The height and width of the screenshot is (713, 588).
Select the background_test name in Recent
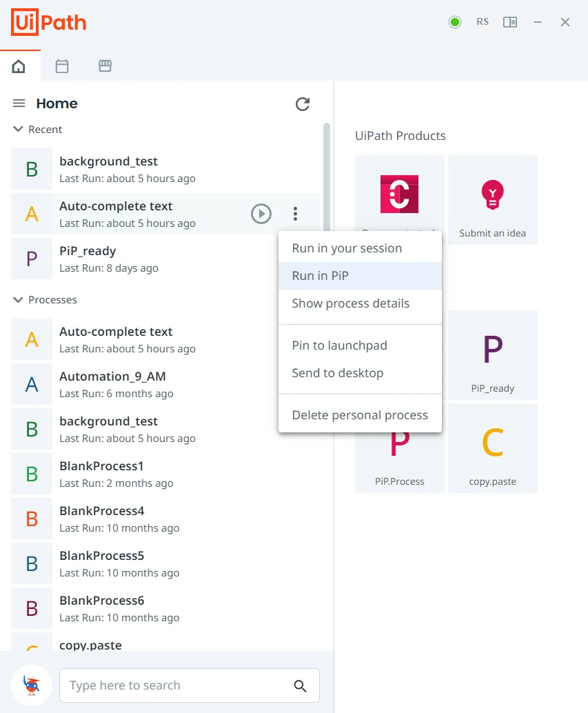tap(109, 161)
